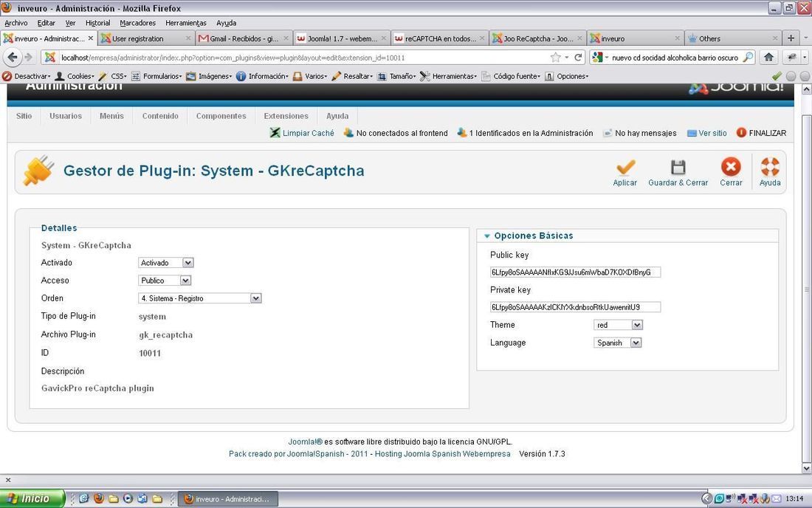This screenshot has height=508, width=812.
Task: Go to Firefox home page icon
Action: (769, 57)
